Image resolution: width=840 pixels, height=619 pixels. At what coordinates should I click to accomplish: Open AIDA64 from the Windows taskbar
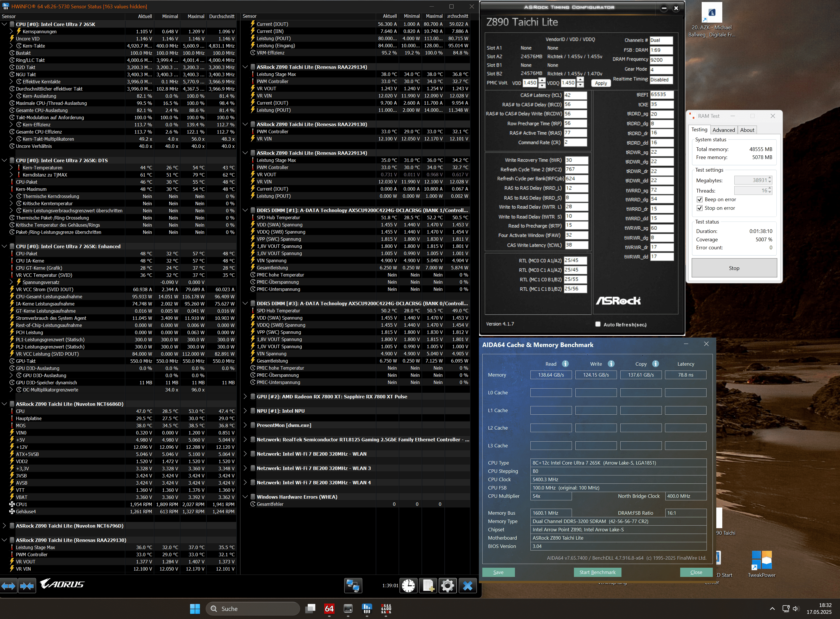(x=329, y=609)
